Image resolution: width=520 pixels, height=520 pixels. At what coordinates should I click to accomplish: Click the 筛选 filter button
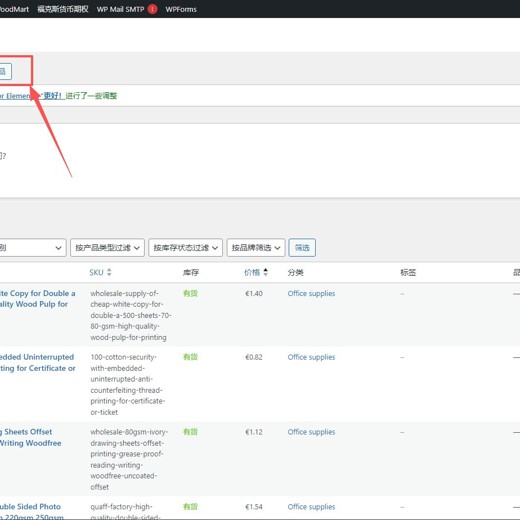click(x=302, y=248)
